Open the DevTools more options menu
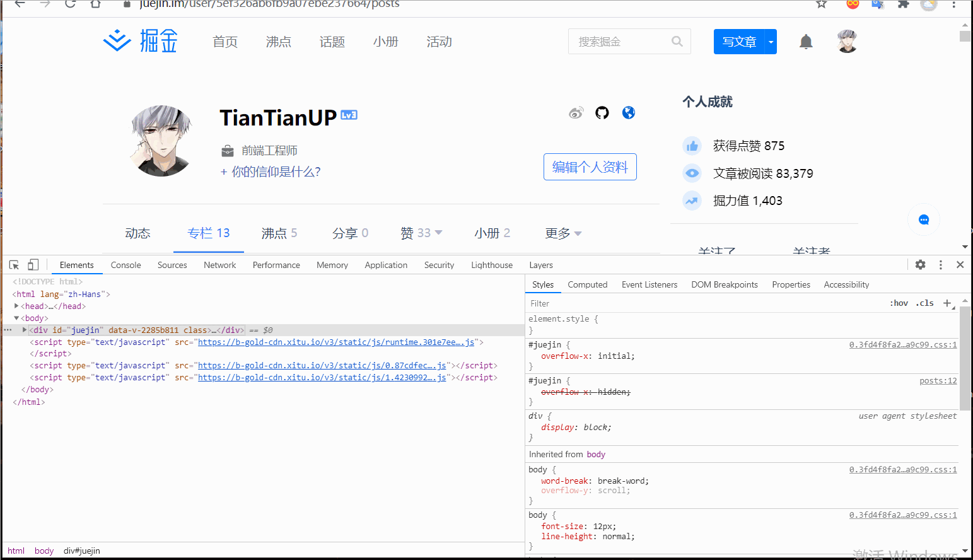This screenshot has height=560, width=973. point(941,264)
